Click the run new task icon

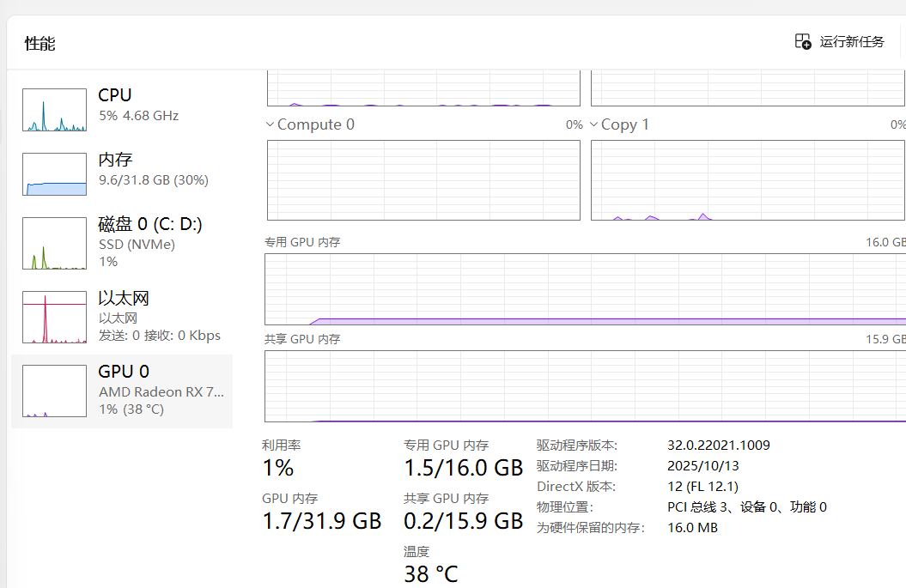(x=803, y=41)
